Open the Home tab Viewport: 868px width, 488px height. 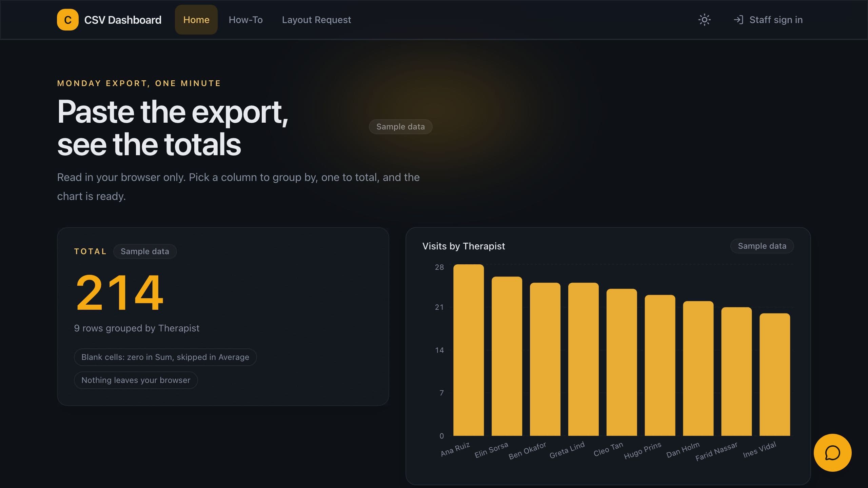coord(196,20)
